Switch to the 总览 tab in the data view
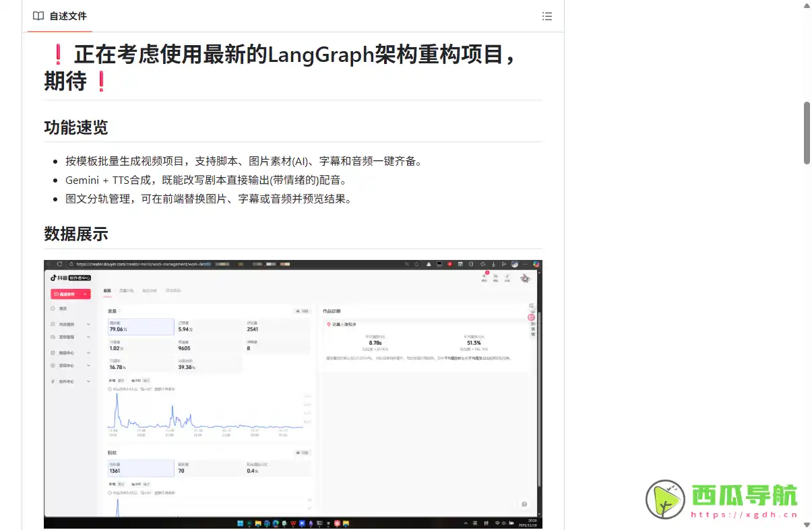The width and height of the screenshot is (812, 530). pos(107,290)
